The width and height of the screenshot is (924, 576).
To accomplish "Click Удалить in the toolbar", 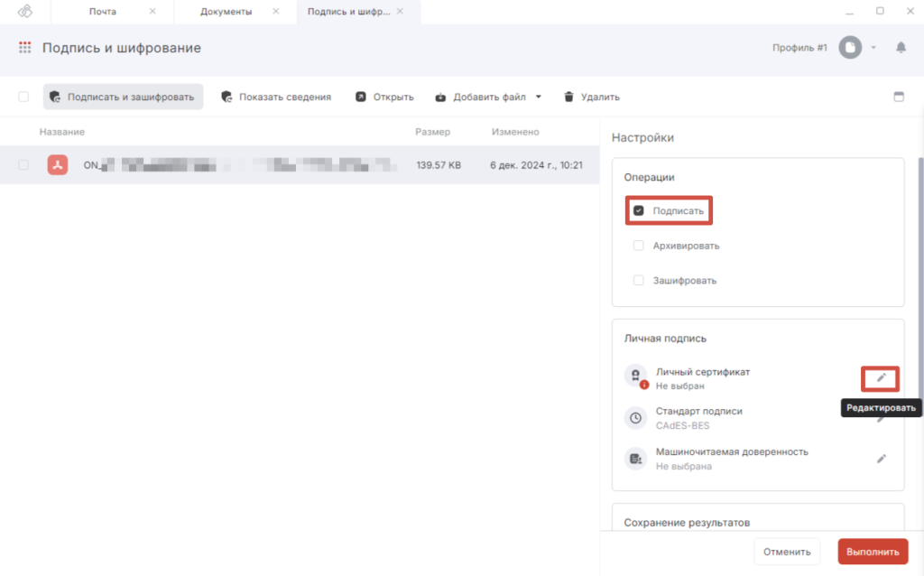I will click(592, 97).
